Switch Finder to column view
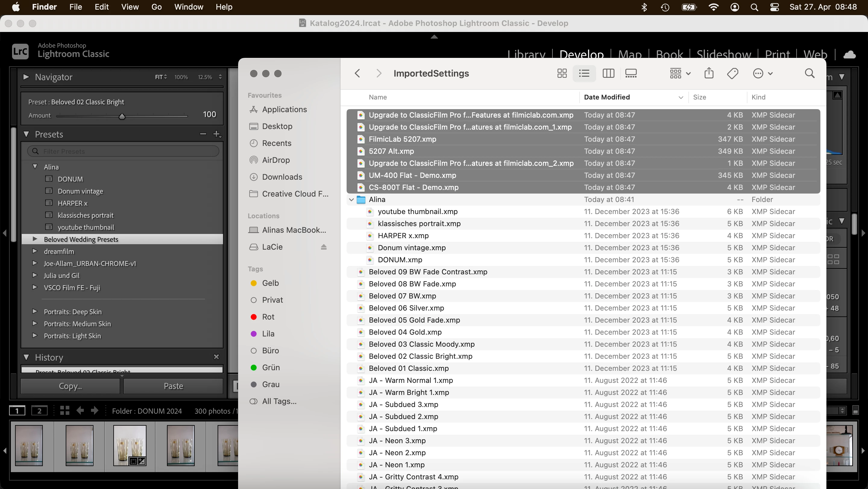Viewport: 868px width, 489px height. tap(608, 74)
